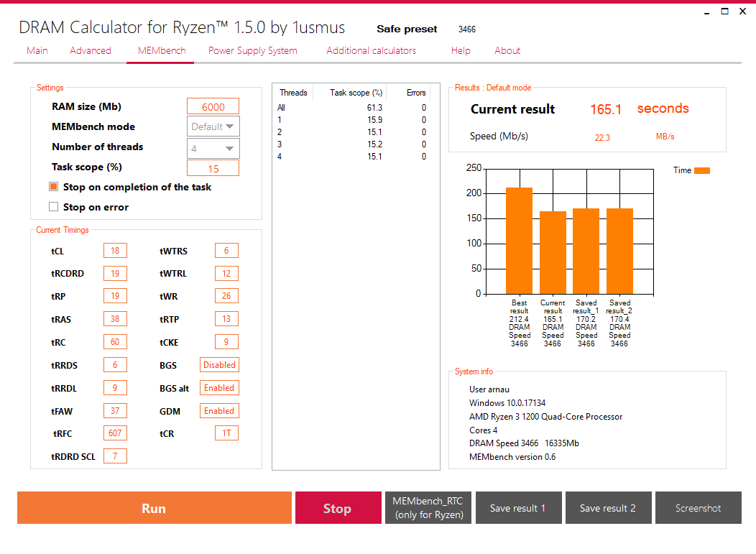Close the DRAM Calculator window
Screen dimensions: 756x554
pyautogui.click(x=742, y=11)
